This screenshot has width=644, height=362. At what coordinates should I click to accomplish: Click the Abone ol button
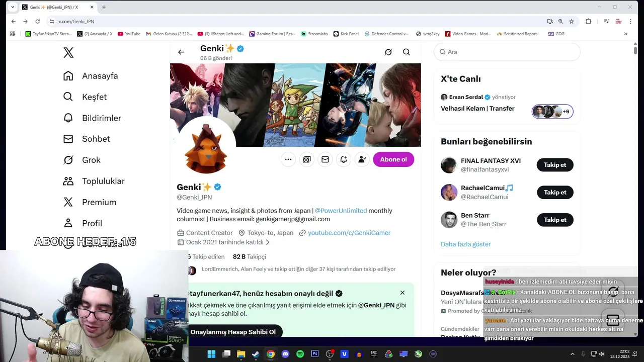pos(393,159)
